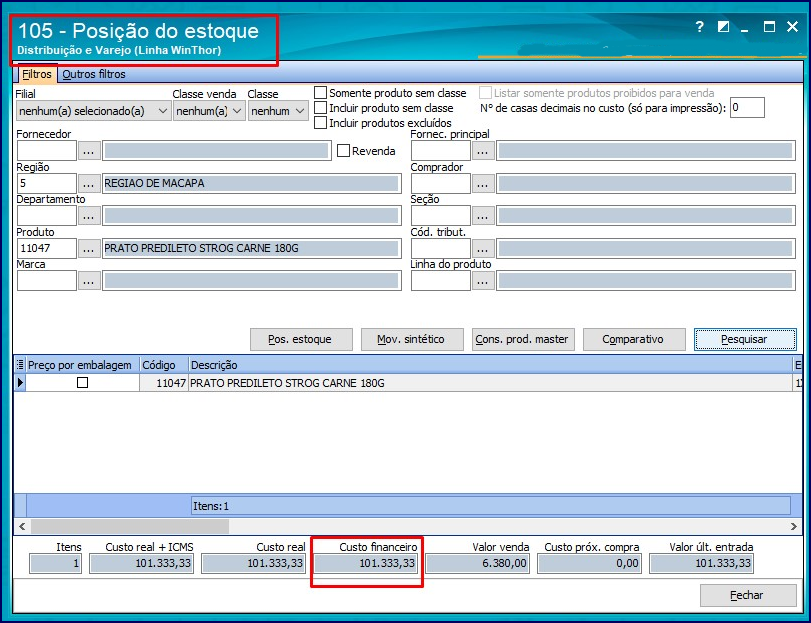Click the horizontal scrollbar right arrow
The height and width of the screenshot is (623, 811).
click(x=793, y=526)
